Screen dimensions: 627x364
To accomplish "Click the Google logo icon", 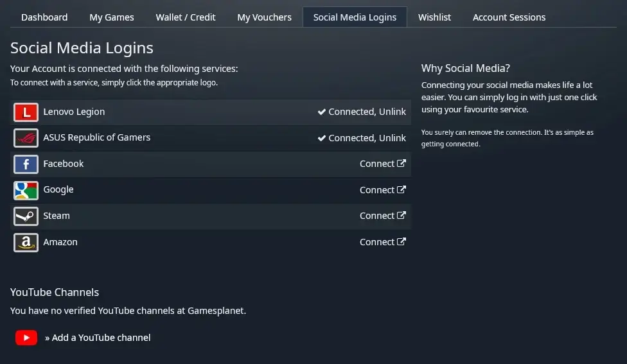I will pyautogui.click(x=26, y=190).
